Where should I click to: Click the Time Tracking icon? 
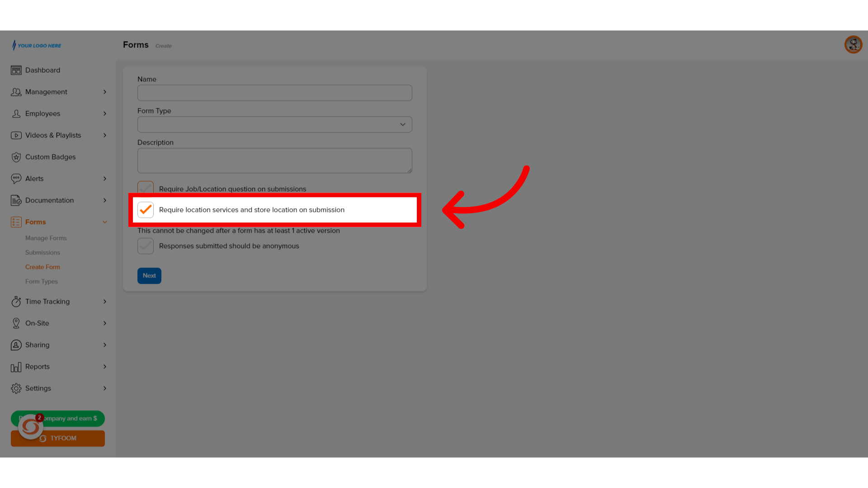click(x=16, y=301)
